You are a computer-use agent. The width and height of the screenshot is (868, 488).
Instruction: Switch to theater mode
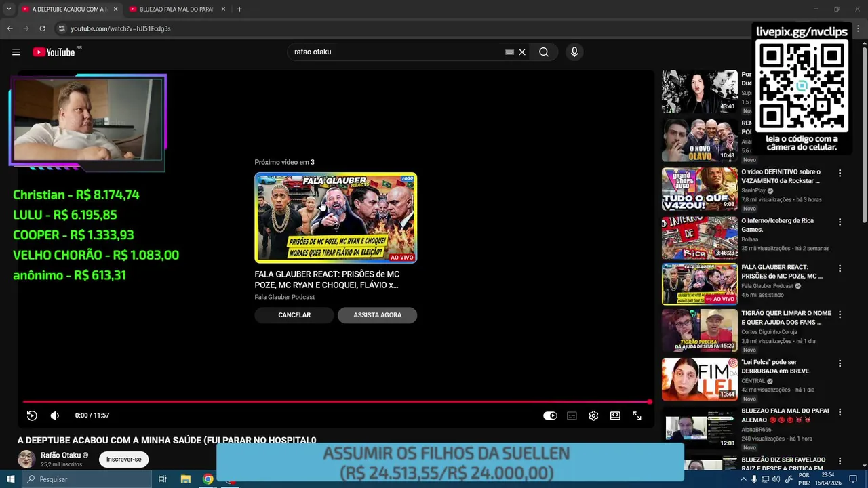click(615, 415)
